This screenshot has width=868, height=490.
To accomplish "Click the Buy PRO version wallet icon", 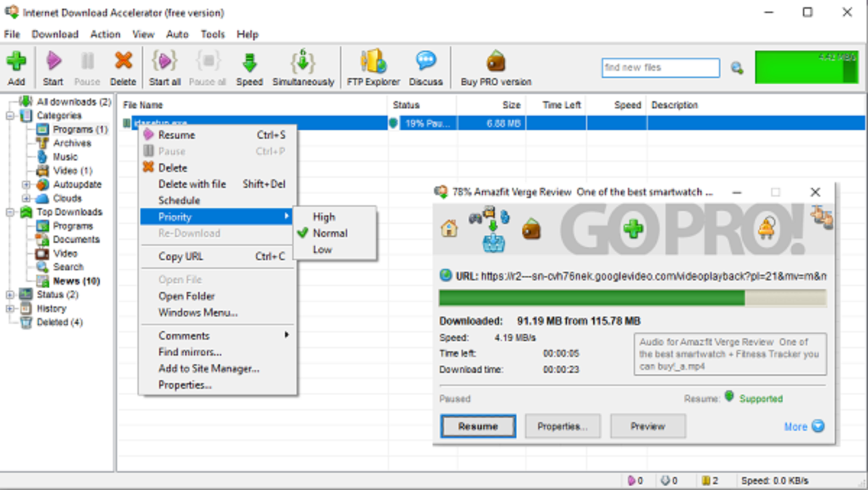I will [x=495, y=61].
